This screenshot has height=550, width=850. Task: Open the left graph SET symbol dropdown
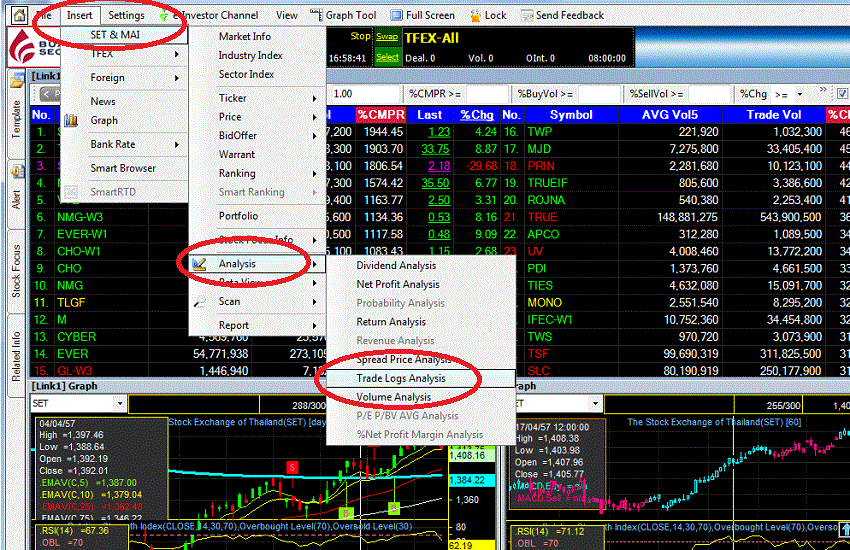pos(120,404)
